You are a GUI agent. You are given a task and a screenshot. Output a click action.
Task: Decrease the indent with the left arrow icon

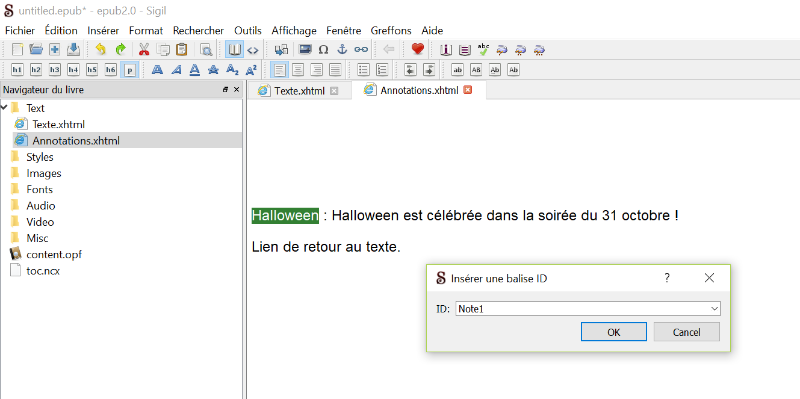tap(411, 69)
